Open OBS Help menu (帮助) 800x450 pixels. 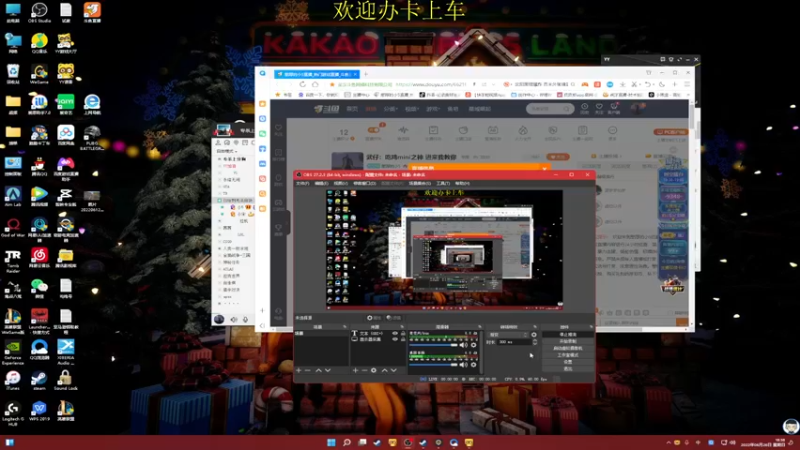point(462,183)
